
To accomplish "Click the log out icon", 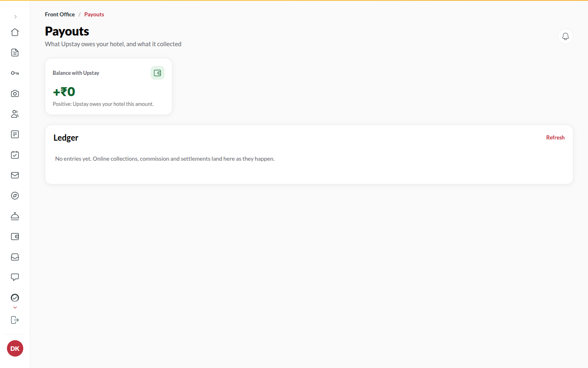I will point(15,320).
